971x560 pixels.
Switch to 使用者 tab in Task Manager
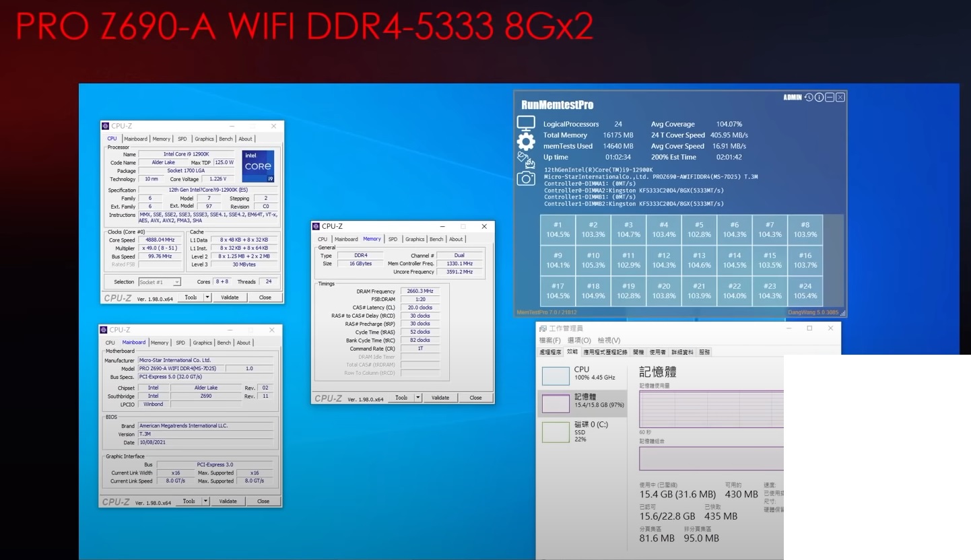click(x=658, y=352)
